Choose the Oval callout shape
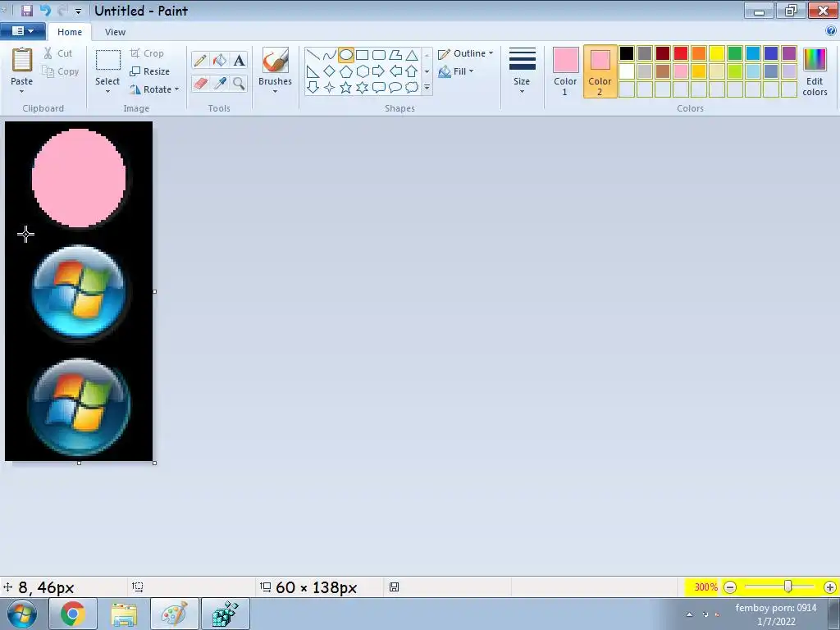Viewport: 840px width, 630px height. click(395, 87)
